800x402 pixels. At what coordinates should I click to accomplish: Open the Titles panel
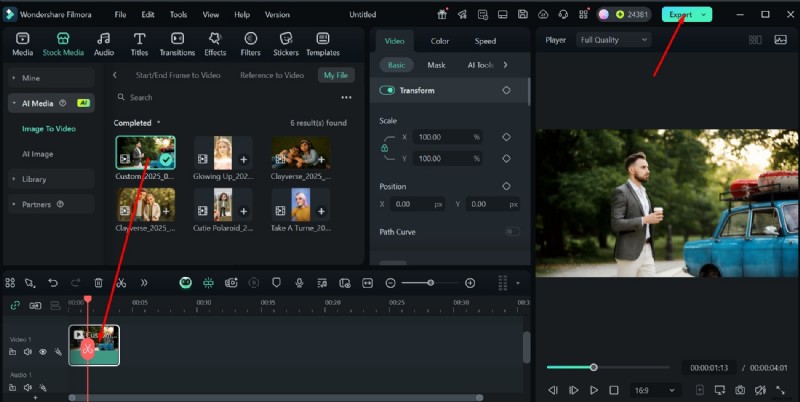(139, 43)
